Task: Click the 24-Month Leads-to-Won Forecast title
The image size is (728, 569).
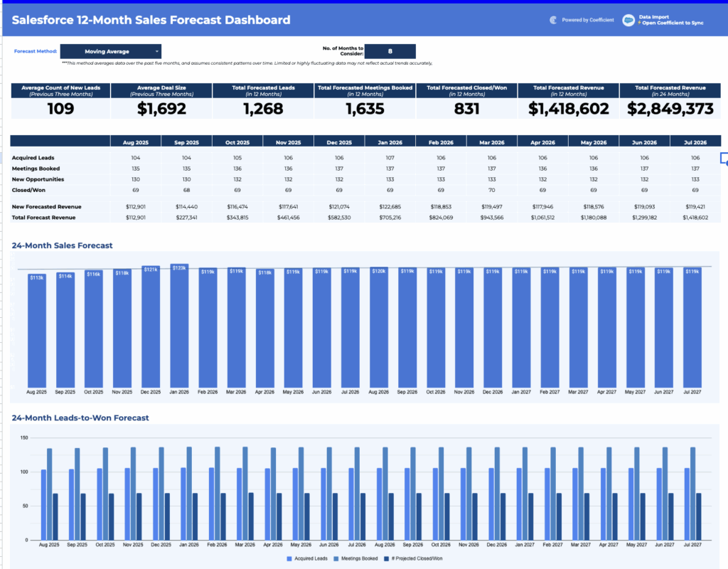Action: [80, 418]
